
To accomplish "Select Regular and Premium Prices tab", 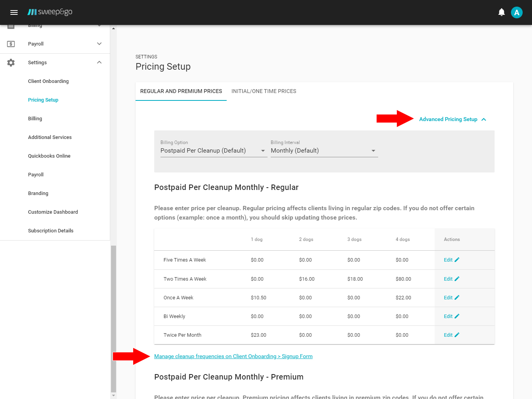I will tap(181, 91).
